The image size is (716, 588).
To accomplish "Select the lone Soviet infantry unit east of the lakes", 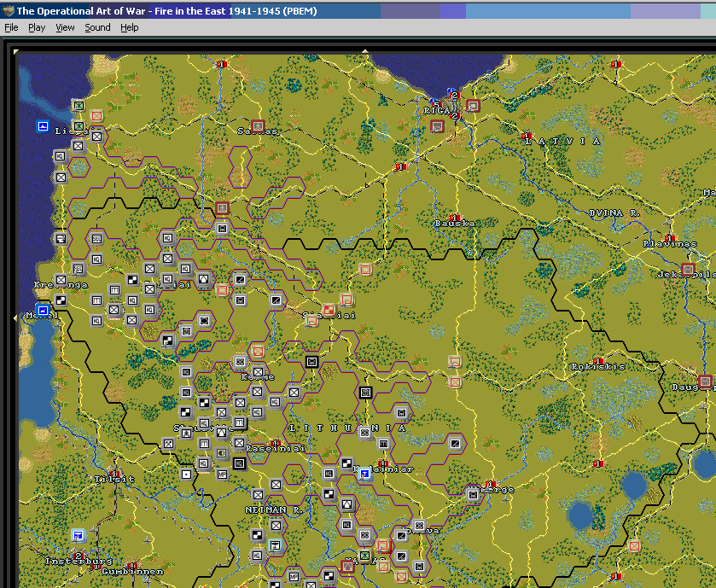I will [x=634, y=545].
